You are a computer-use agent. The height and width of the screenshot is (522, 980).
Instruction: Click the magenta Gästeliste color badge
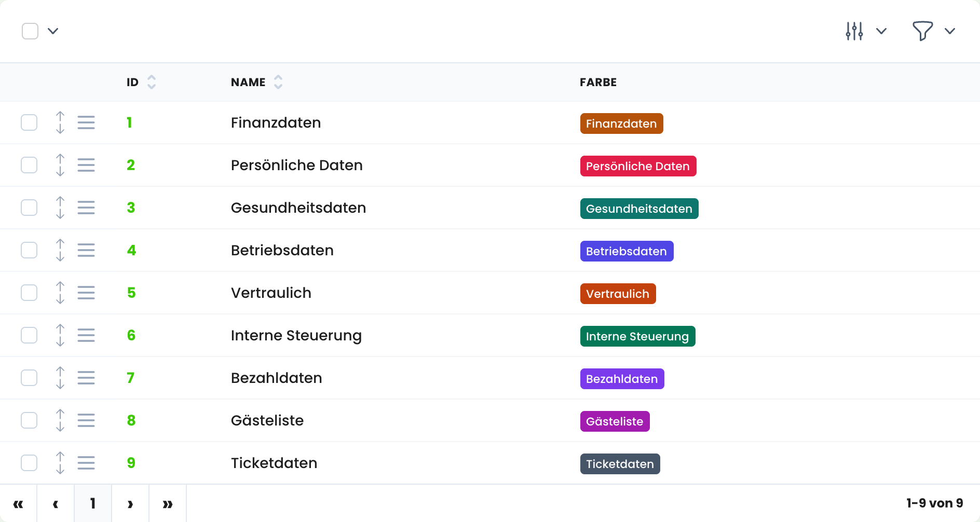pyautogui.click(x=615, y=421)
